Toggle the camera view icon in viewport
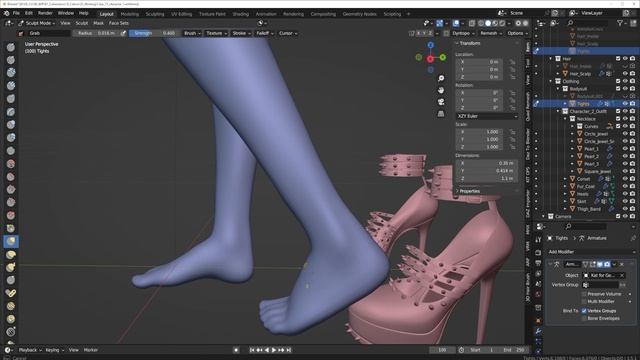The height and width of the screenshot is (360, 640). pyautogui.click(x=441, y=102)
